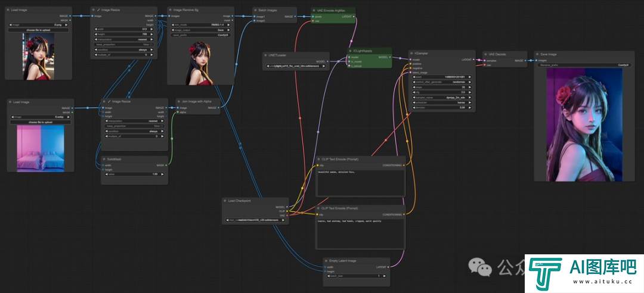
Task: Click the SolidMask value slider field
Action: point(134,174)
